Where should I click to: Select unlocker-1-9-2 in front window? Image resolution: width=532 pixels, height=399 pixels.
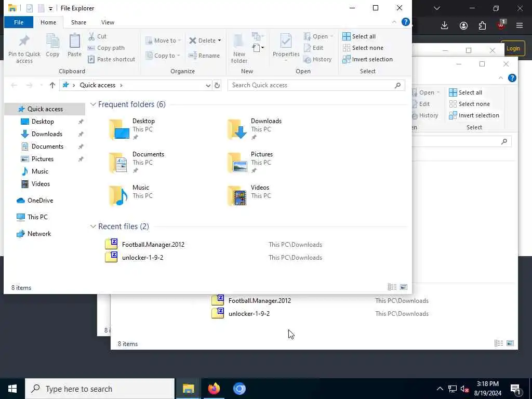pyautogui.click(x=142, y=258)
